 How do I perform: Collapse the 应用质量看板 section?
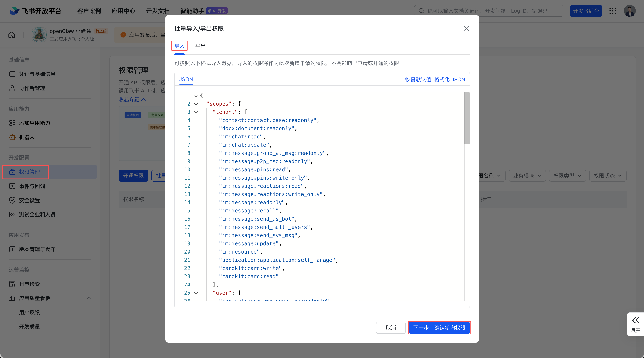(x=88, y=298)
